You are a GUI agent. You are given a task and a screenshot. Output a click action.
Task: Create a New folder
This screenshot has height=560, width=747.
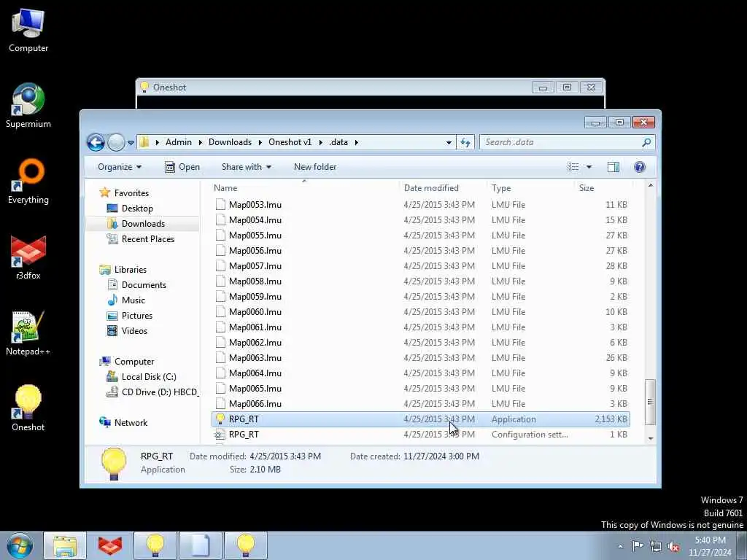click(315, 167)
